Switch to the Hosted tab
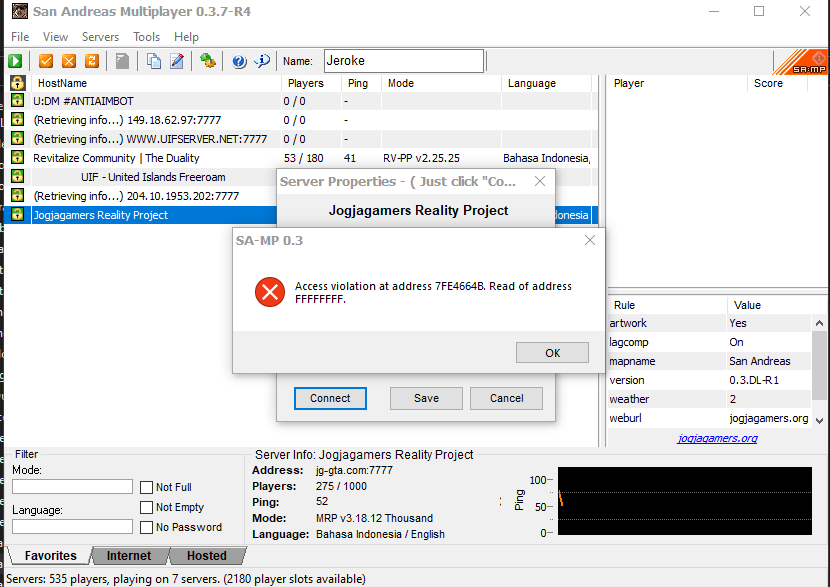This screenshot has height=587, width=830. click(207, 556)
